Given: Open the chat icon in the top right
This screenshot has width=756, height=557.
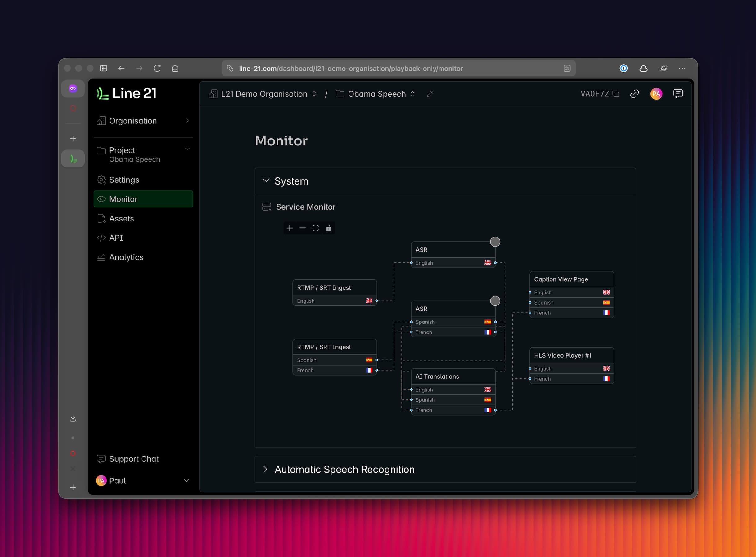Looking at the screenshot, I should pos(678,93).
